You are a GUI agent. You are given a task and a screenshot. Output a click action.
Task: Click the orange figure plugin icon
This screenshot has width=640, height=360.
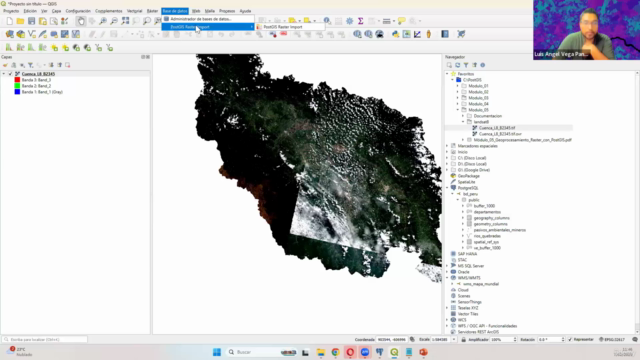(x=429, y=34)
